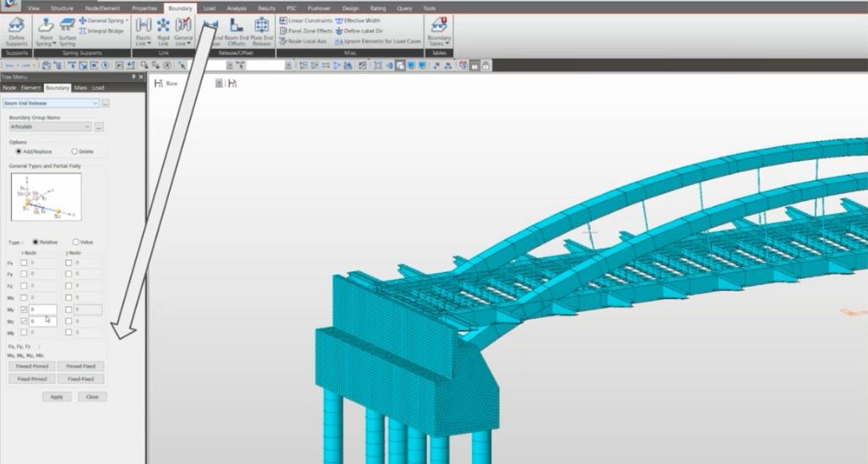This screenshot has height=464, width=868.
Task: Select General Spring in the ribbon
Action: [x=101, y=20]
